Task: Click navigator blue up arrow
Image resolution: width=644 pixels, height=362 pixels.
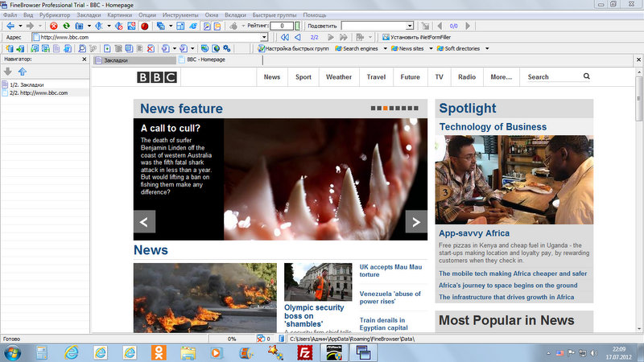Action: click(x=23, y=72)
